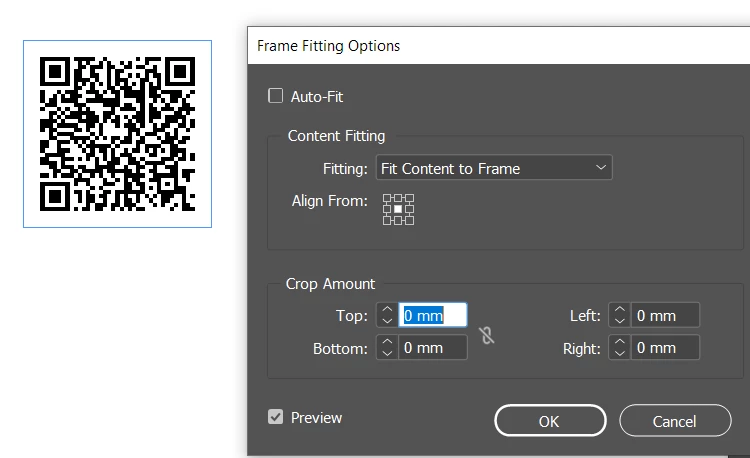
Task: Select the QR code image frame
Action: [117, 134]
